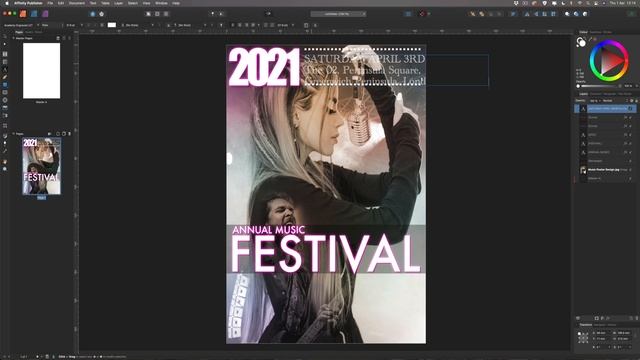Select the Pen tool
Viewport: 640px width, 360px height.
(5, 77)
